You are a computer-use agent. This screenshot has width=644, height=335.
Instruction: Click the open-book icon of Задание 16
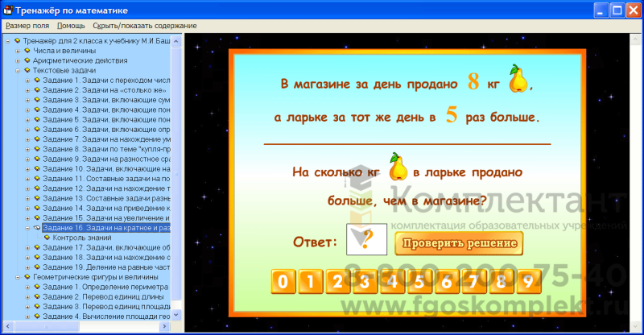click(x=37, y=228)
